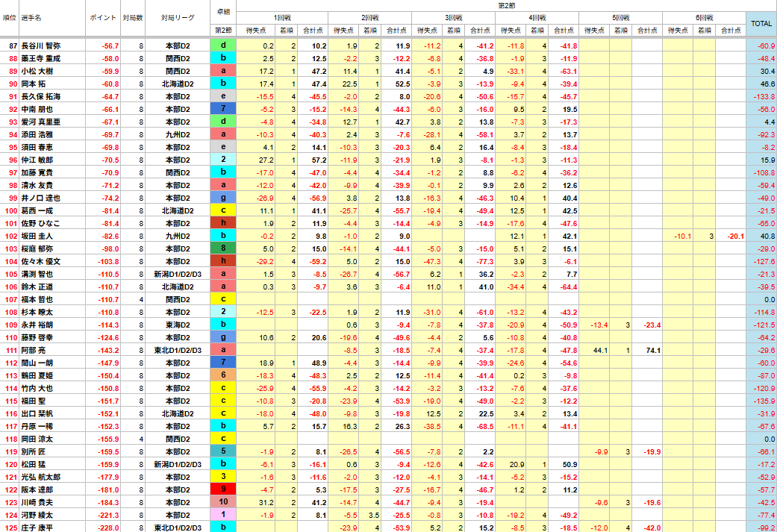Click 東海D2 league cell
Viewport: 777px width, 532px height.
pos(178,325)
